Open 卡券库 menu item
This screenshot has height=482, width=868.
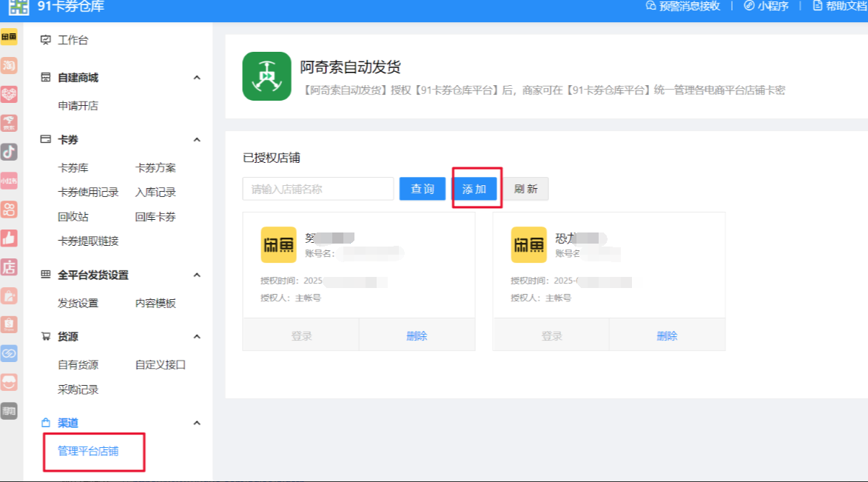tap(73, 168)
